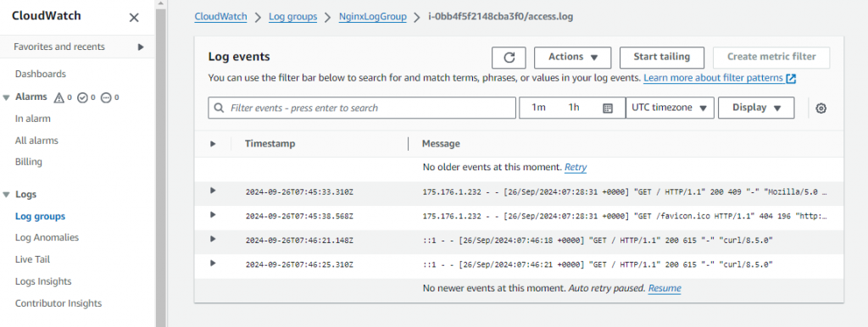Image resolution: width=868 pixels, height=327 pixels.
Task: Open Billing sidebar item
Action: point(29,162)
